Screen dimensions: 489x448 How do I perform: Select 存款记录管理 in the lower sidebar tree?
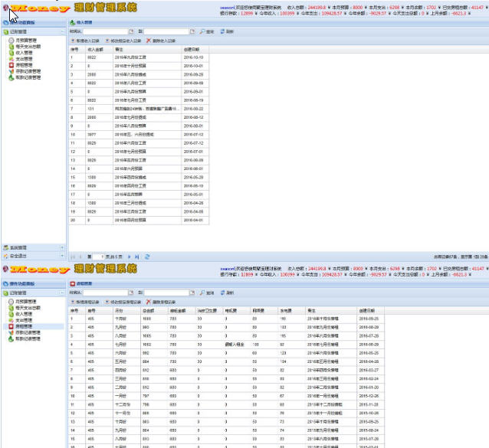[28, 332]
